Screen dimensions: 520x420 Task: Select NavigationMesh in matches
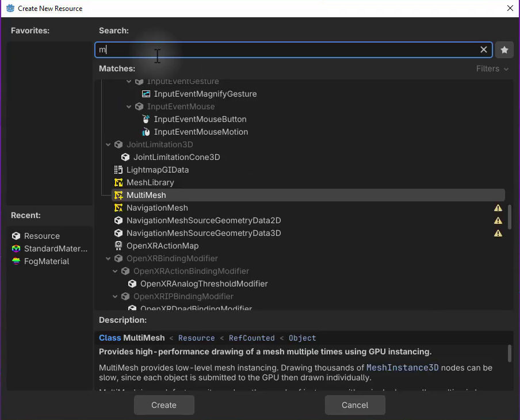157,208
